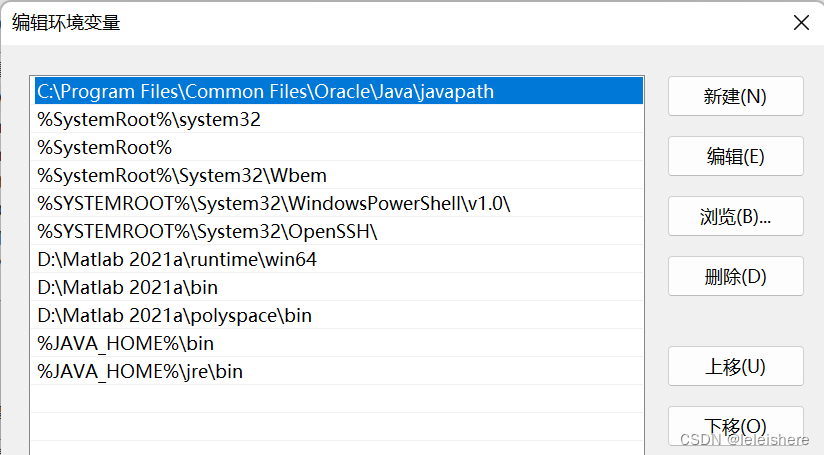Click the 编辑(E) button
This screenshot has height=455, width=824.
click(x=735, y=156)
